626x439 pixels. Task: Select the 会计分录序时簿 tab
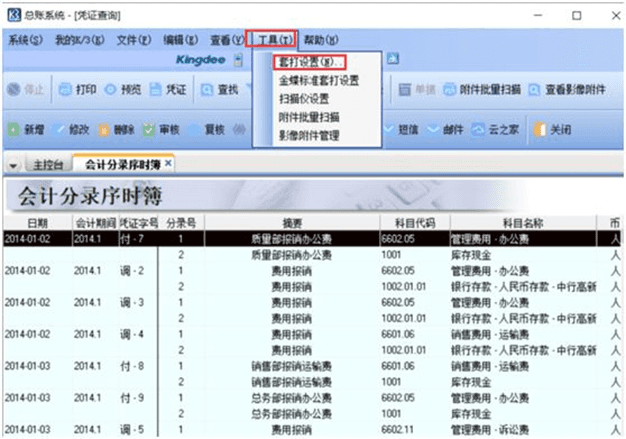tap(123, 164)
